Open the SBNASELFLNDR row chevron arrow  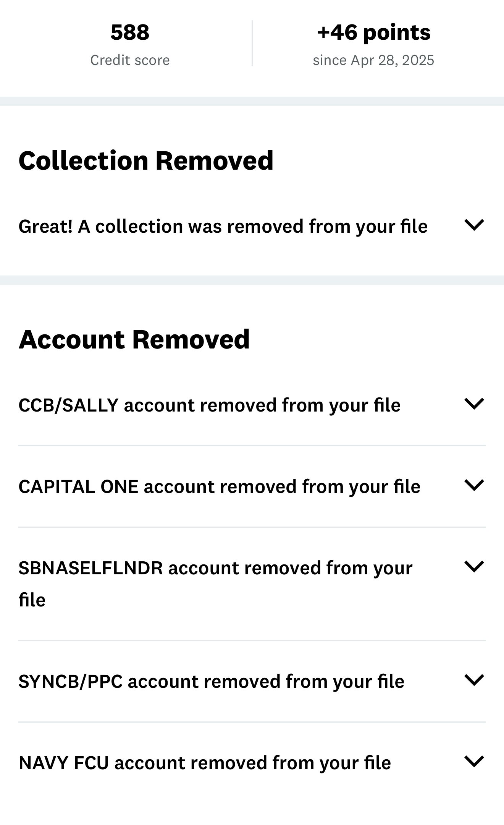pyautogui.click(x=474, y=567)
